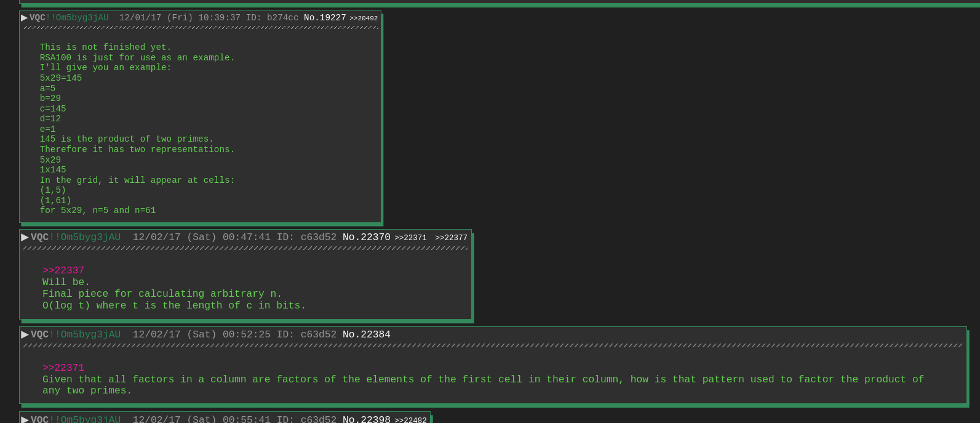Follow backlink >>22371 in post 22370 header
The width and height of the screenshot is (980, 423).
(410, 238)
